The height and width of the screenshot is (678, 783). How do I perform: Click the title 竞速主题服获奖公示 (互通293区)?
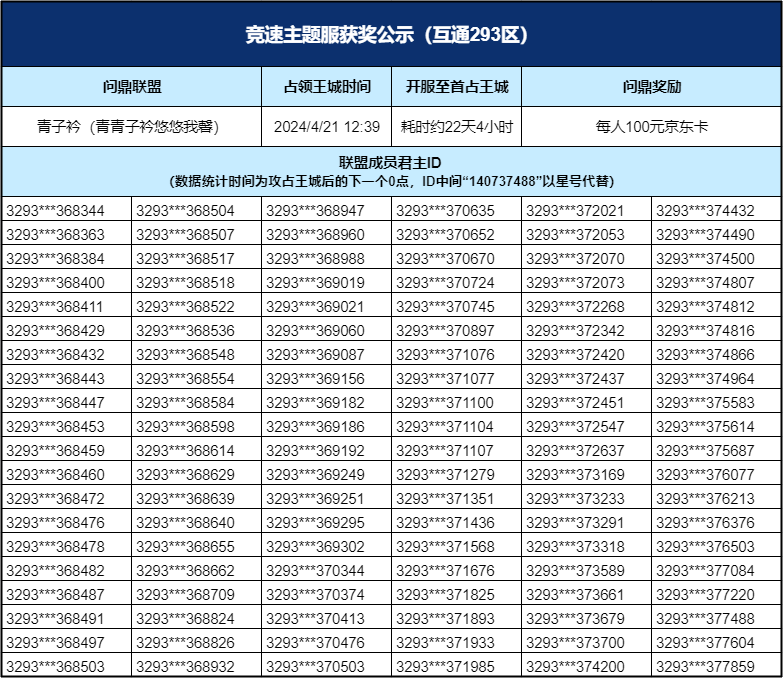tap(391, 35)
